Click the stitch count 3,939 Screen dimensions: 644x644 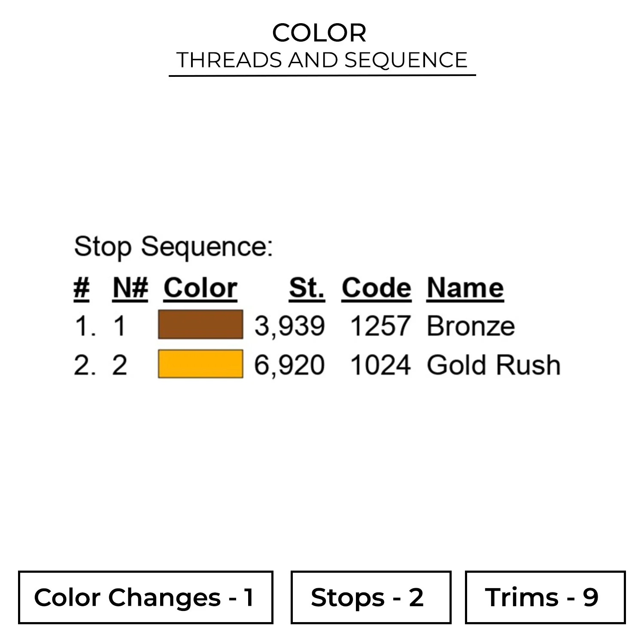289,326
